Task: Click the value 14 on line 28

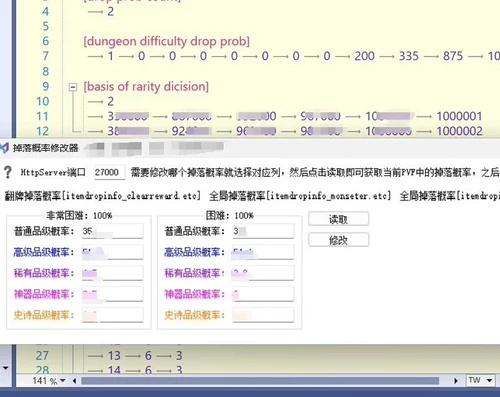Action: pyautogui.click(x=114, y=370)
